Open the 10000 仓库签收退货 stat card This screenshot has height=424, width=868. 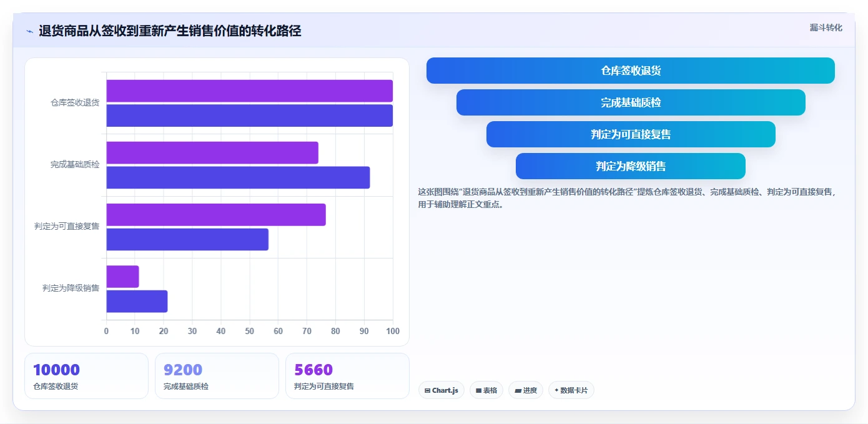(x=86, y=376)
